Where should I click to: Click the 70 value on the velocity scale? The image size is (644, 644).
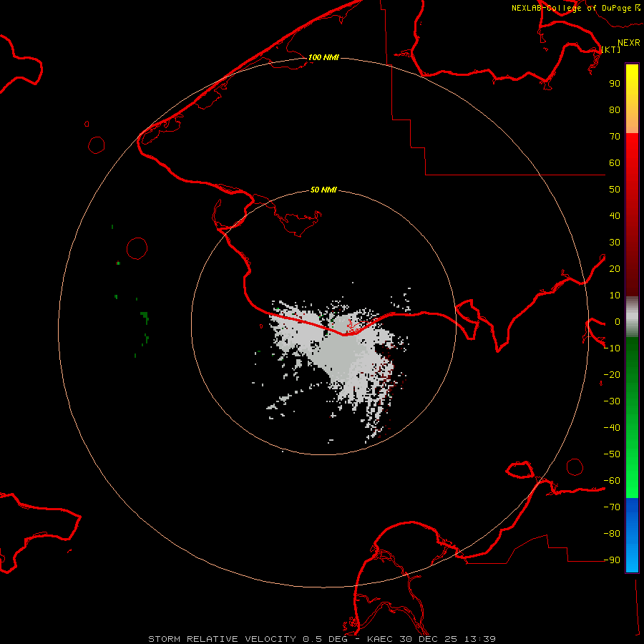click(x=615, y=137)
